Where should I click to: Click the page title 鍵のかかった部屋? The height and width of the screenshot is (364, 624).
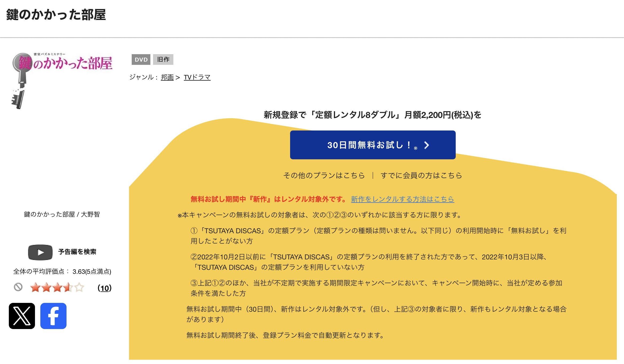(56, 15)
